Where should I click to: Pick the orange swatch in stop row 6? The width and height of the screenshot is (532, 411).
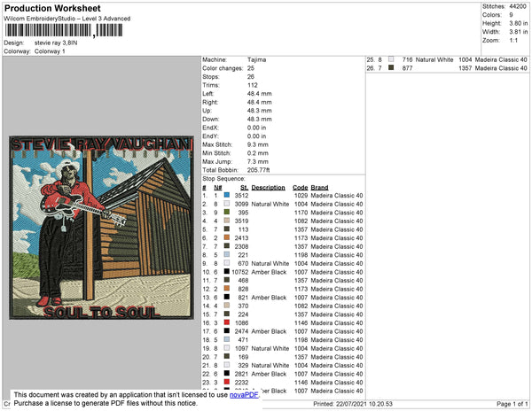227,237
